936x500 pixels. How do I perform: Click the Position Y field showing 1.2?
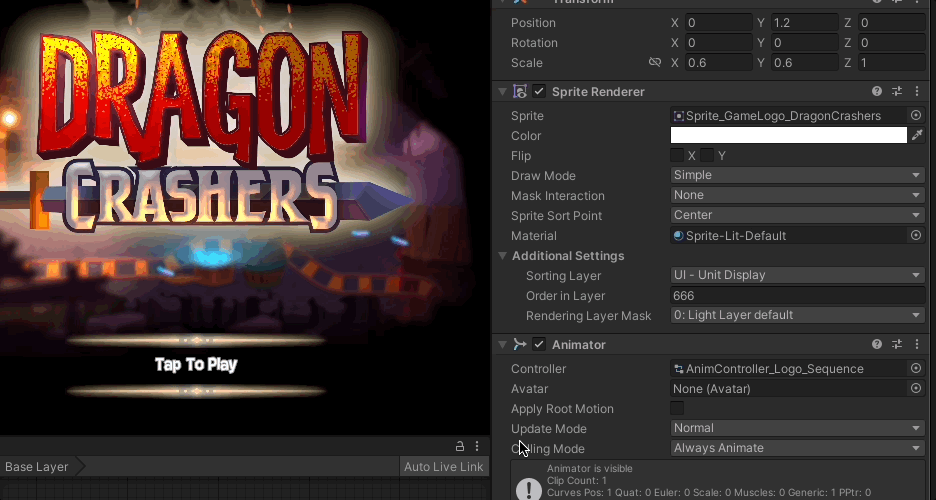coord(804,23)
